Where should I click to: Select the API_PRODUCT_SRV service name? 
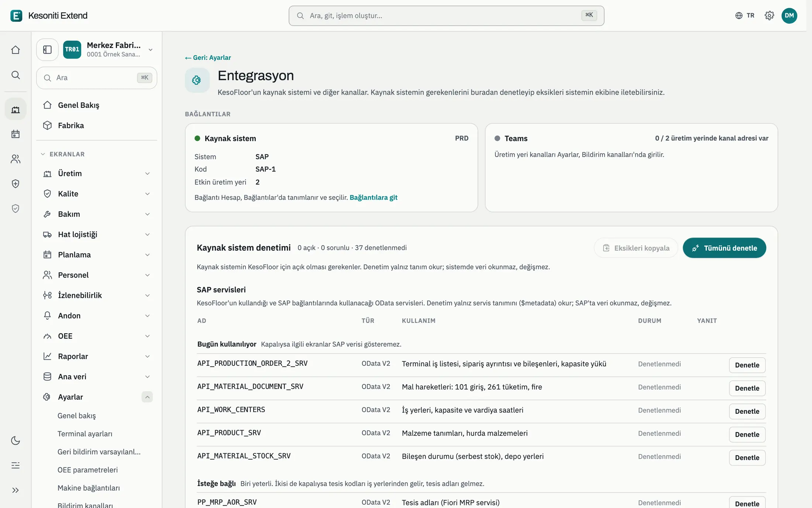click(x=229, y=433)
